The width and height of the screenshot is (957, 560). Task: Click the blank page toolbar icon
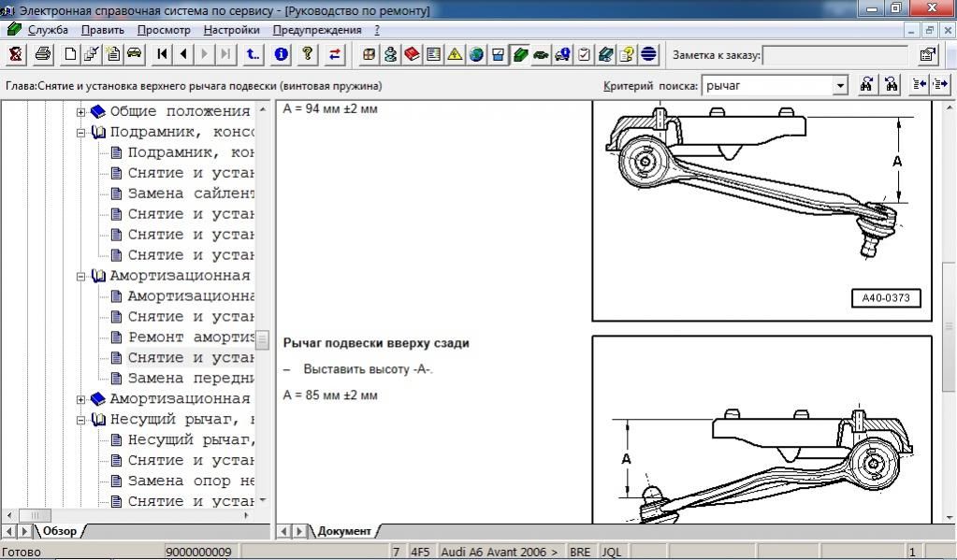pyautogui.click(x=70, y=55)
